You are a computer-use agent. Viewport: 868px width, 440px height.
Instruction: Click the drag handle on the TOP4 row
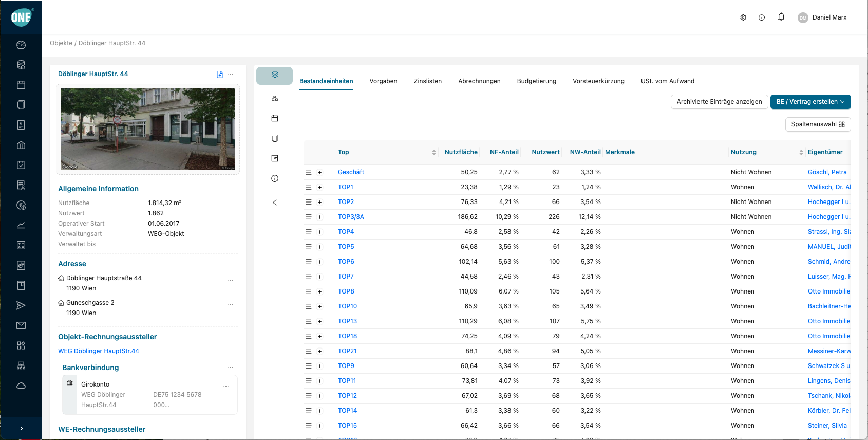coord(309,232)
